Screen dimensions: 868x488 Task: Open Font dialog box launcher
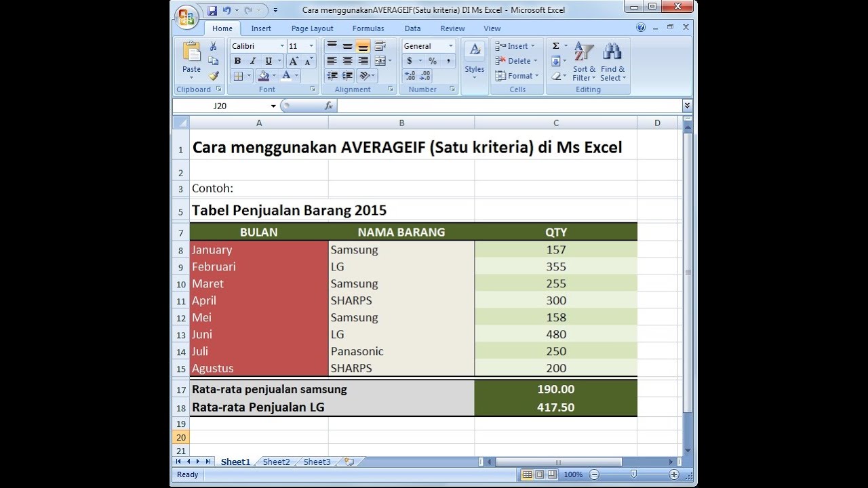point(313,89)
